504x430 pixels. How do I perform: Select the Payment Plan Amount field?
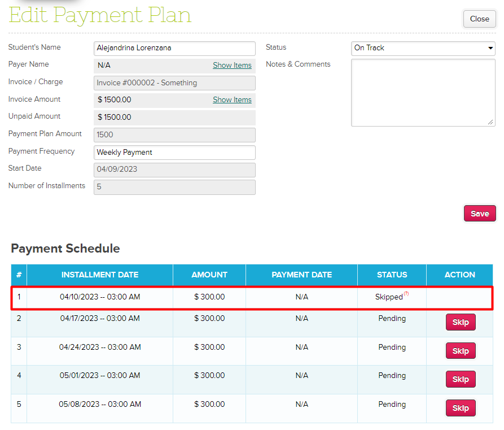pos(174,135)
